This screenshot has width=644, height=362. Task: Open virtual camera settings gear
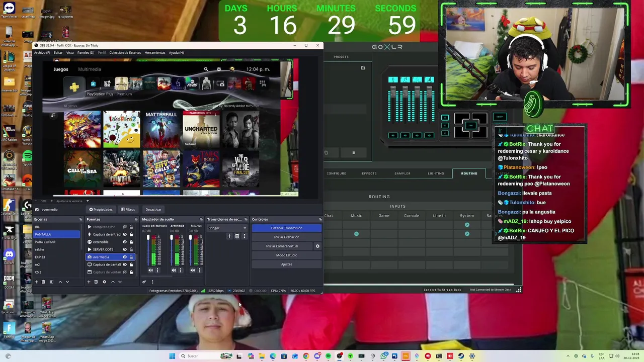pyautogui.click(x=317, y=246)
